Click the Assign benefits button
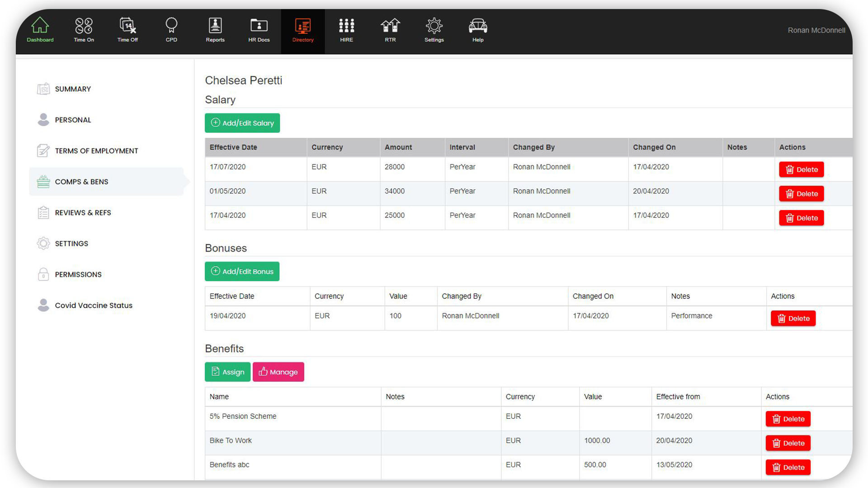 click(227, 372)
